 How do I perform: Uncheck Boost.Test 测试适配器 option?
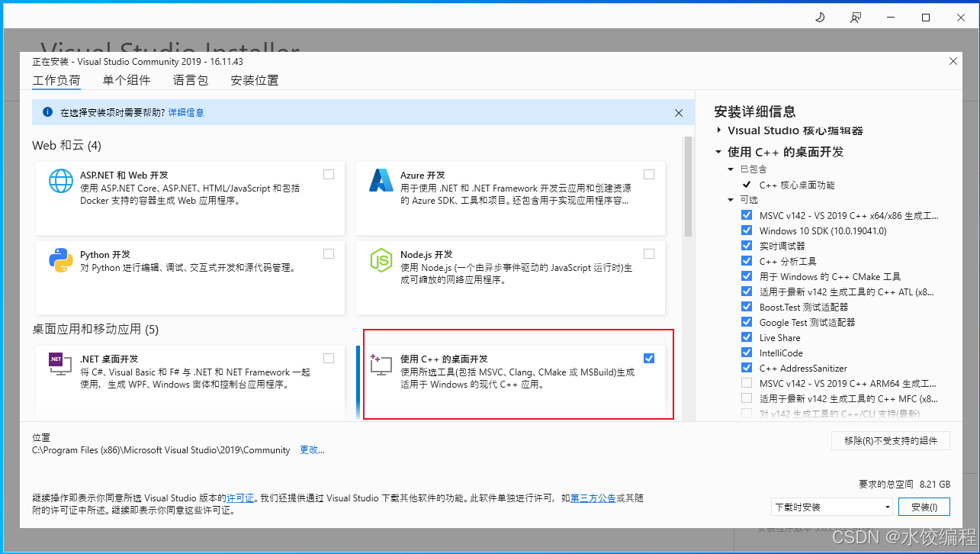[x=747, y=307]
